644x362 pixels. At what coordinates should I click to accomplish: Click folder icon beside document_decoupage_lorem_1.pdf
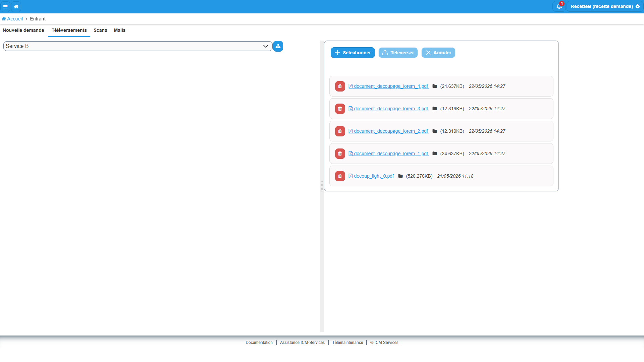click(435, 154)
